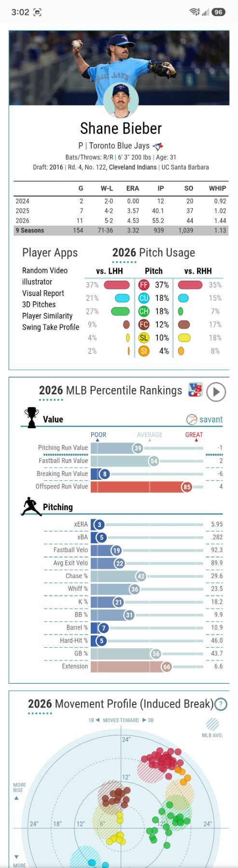The height and width of the screenshot is (868, 238).
Task: Click the MLB AVG. hatched legend
Action: 212,728
